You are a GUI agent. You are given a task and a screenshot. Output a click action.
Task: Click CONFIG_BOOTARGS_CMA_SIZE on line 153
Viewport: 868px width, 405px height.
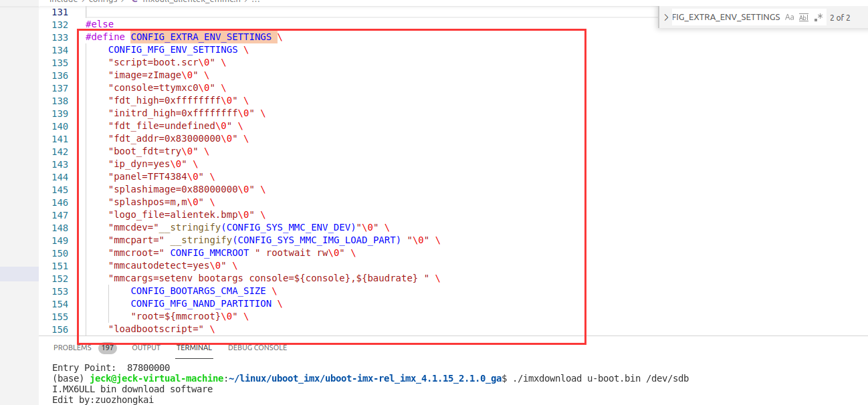pyautogui.click(x=198, y=291)
